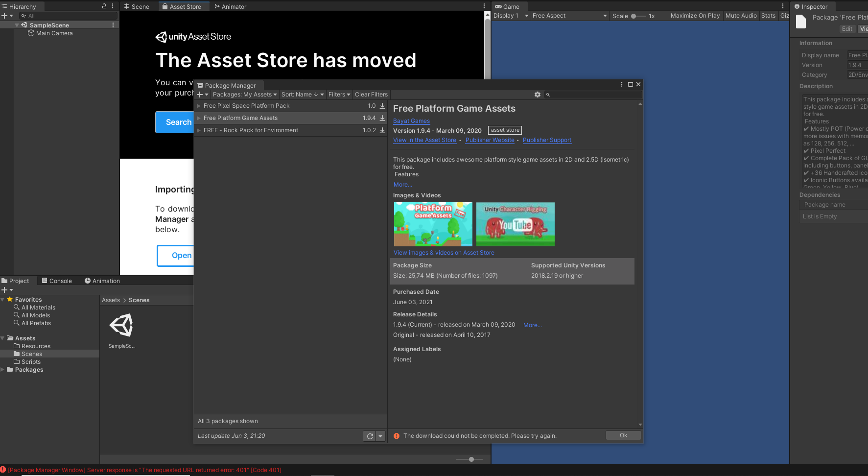
Task: Switch to the Animator tab
Action: tap(230, 6)
